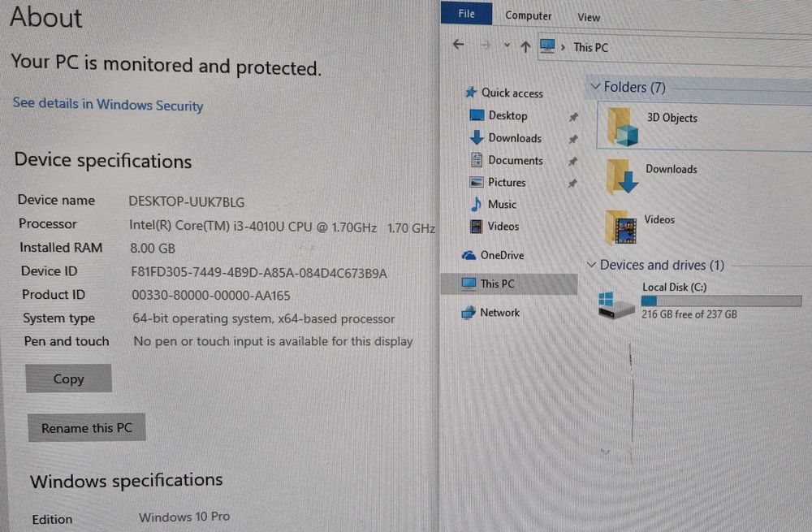Go up one level with up arrow

(x=525, y=46)
